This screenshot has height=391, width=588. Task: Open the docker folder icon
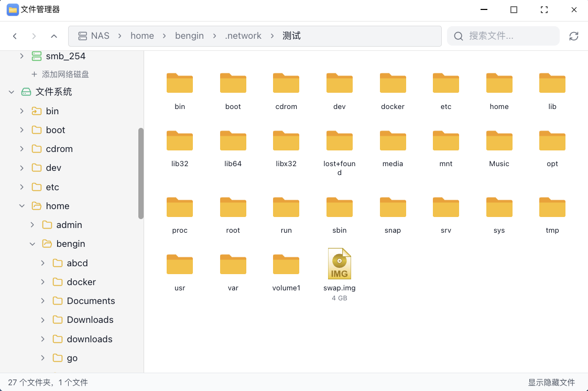[x=393, y=83]
